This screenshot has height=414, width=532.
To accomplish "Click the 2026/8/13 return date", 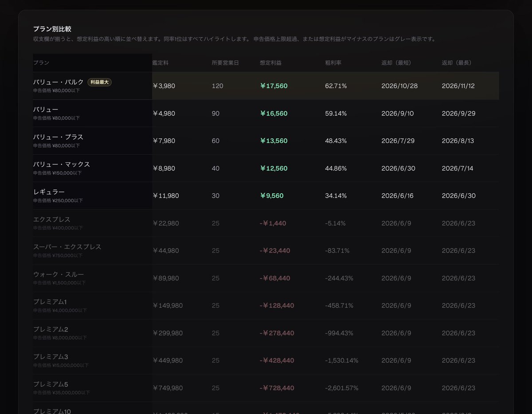I will click(458, 141).
